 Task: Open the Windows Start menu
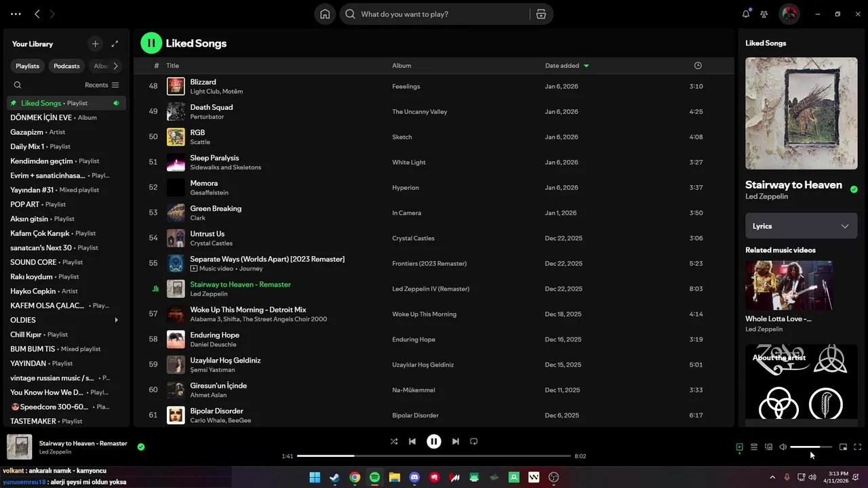pos(315,477)
